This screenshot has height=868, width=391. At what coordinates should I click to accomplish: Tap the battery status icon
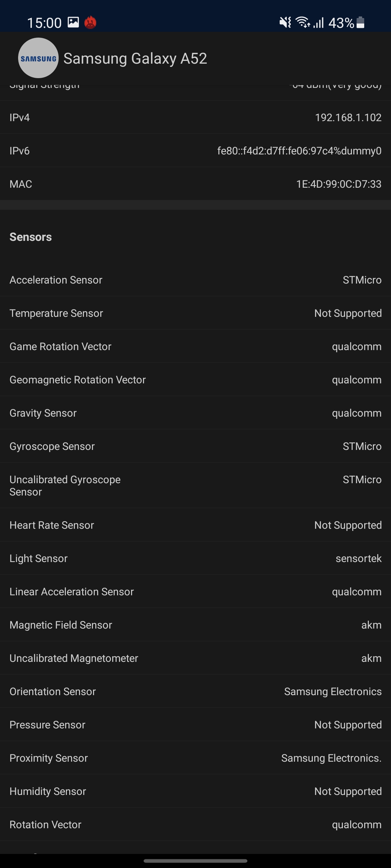click(360, 22)
